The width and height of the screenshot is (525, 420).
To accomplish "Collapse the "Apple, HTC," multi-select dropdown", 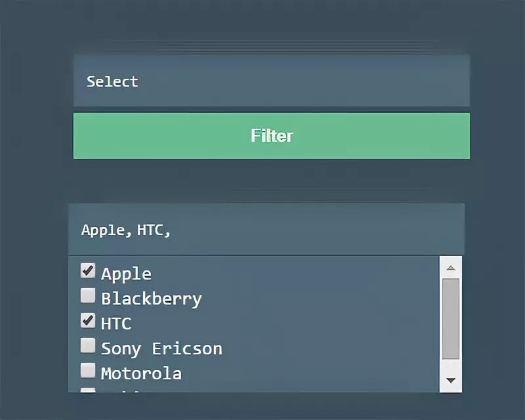I will click(x=266, y=230).
